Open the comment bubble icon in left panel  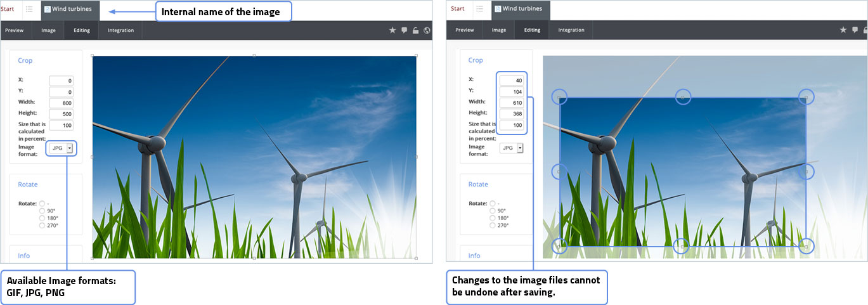click(404, 30)
